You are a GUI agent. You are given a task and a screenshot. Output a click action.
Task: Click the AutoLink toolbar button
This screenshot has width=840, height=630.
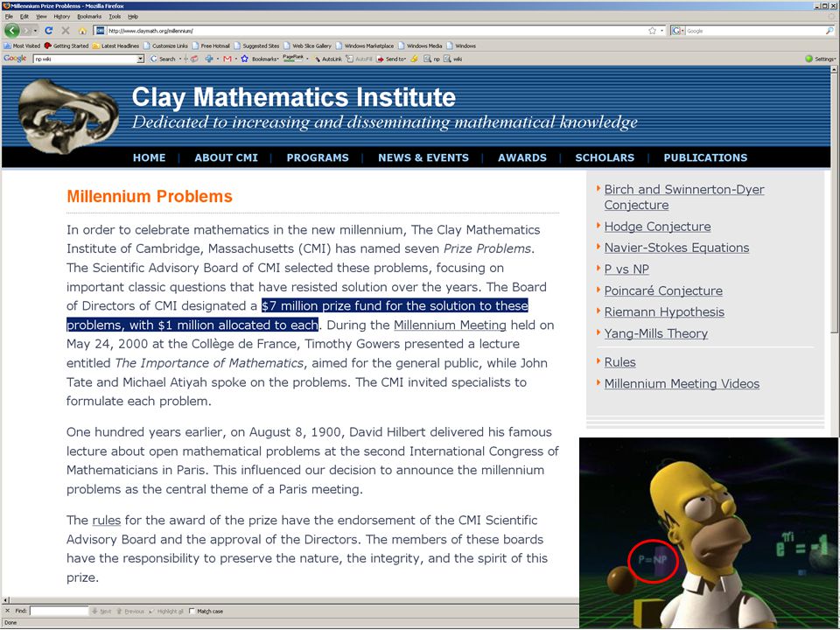(328, 59)
